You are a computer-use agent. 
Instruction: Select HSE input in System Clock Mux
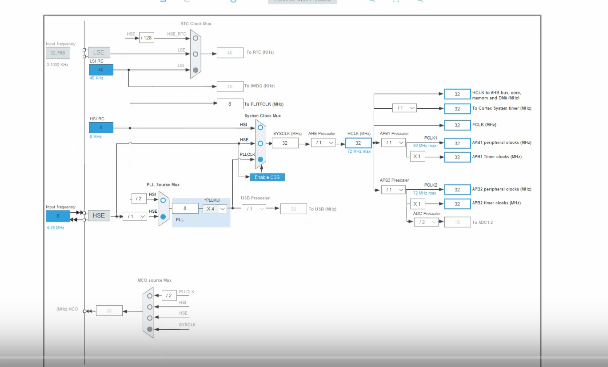(x=260, y=144)
